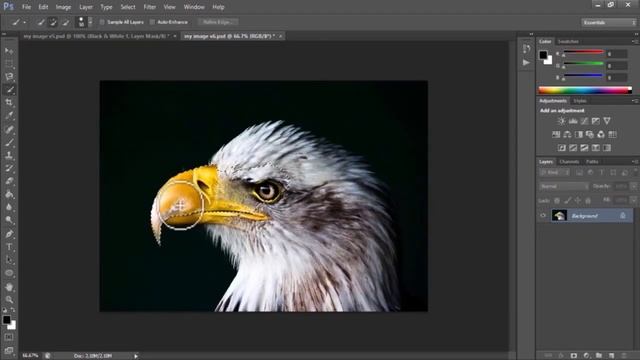Viewport: 640px width, 360px height.
Task: Select the Crop tool
Action: coord(9,102)
